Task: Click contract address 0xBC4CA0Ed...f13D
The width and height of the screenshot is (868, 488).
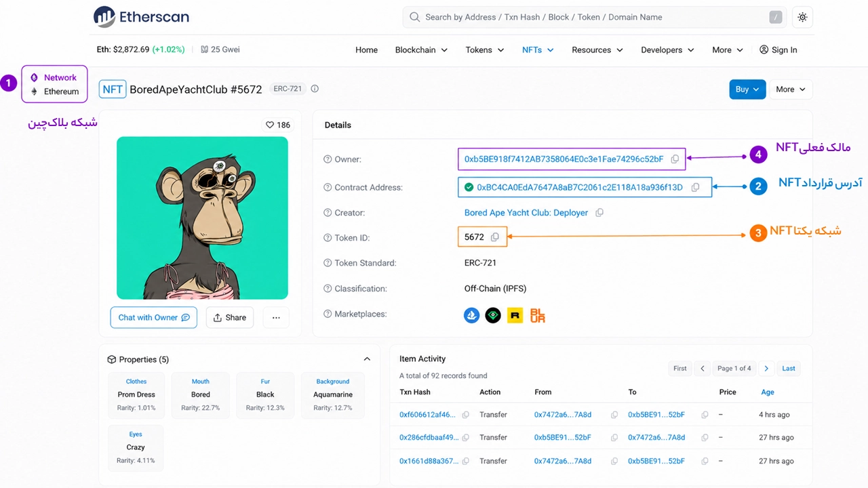Action: [579, 188]
